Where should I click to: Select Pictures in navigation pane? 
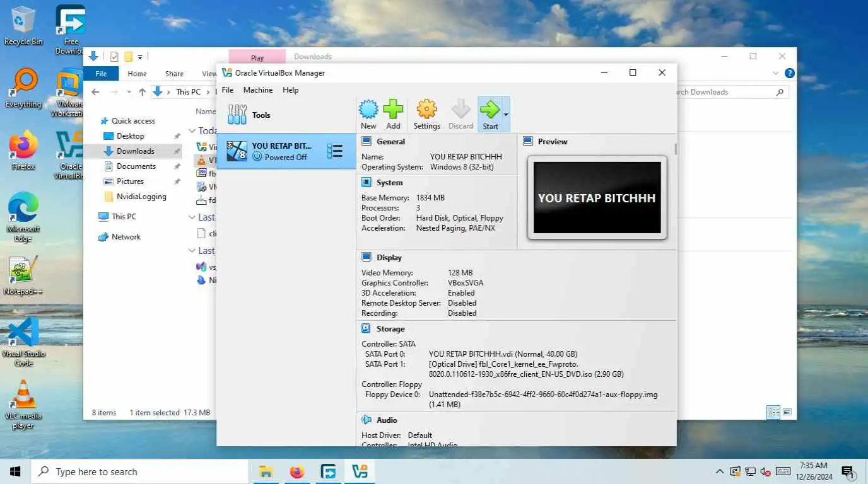(x=130, y=181)
